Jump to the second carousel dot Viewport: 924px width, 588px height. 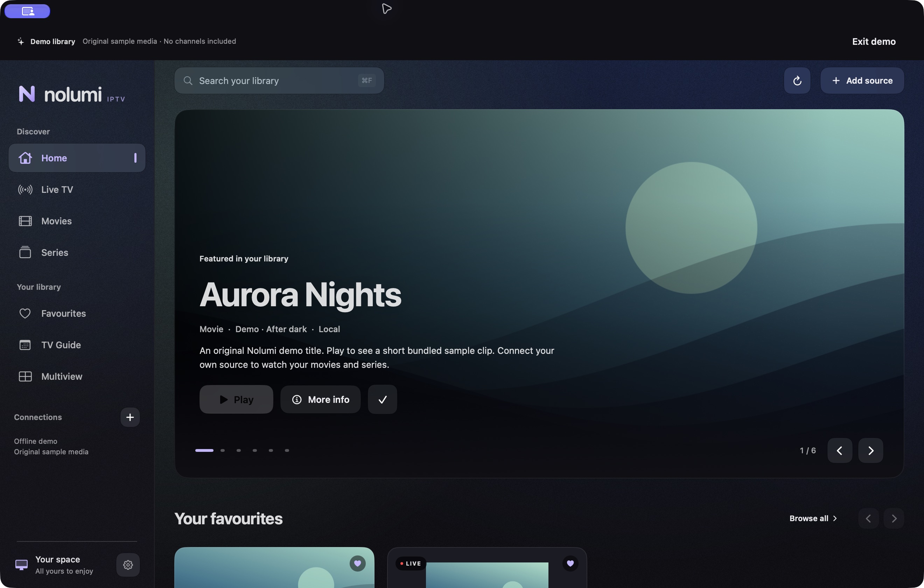(x=223, y=450)
